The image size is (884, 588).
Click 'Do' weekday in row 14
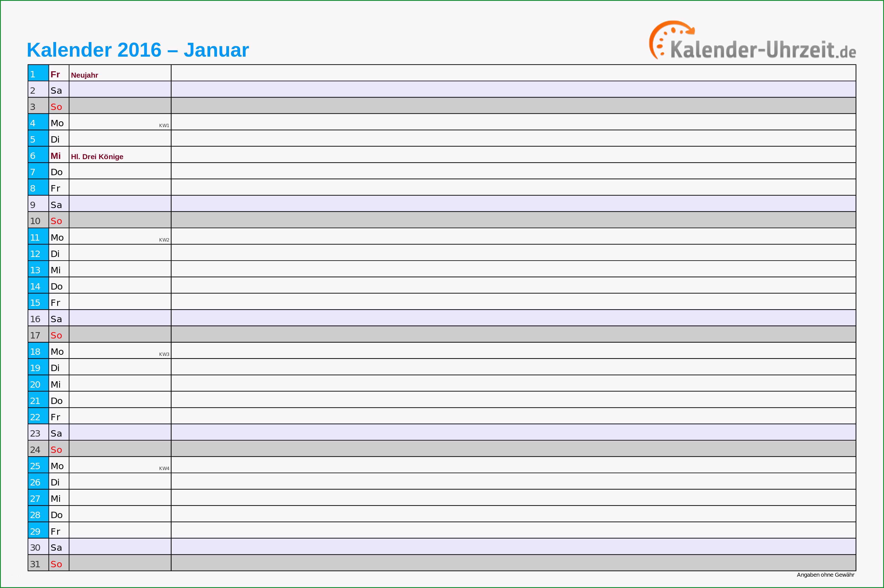(x=57, y=287)
